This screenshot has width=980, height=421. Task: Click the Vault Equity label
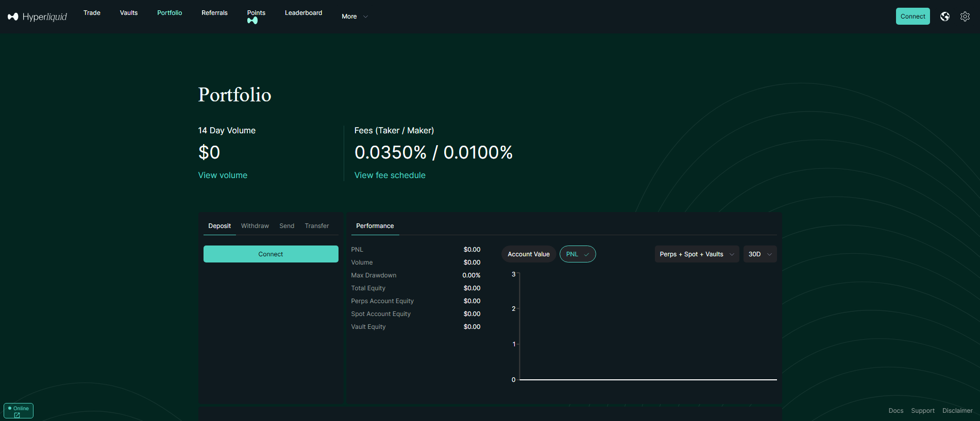coord(368,327)
